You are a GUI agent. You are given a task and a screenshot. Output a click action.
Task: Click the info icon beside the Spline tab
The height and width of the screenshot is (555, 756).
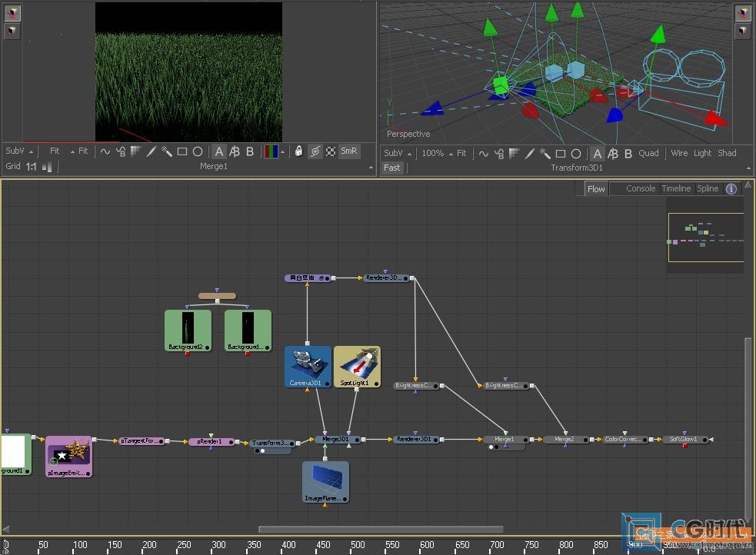731,189
